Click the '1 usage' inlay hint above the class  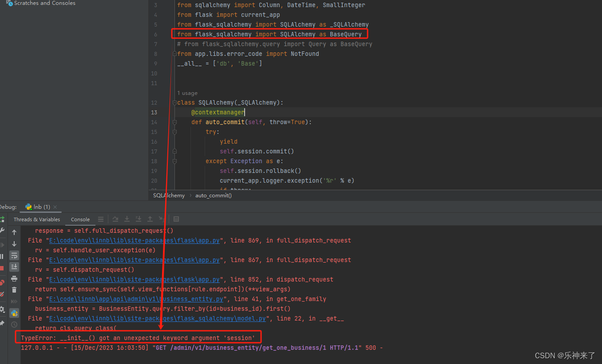click(187, 93)
